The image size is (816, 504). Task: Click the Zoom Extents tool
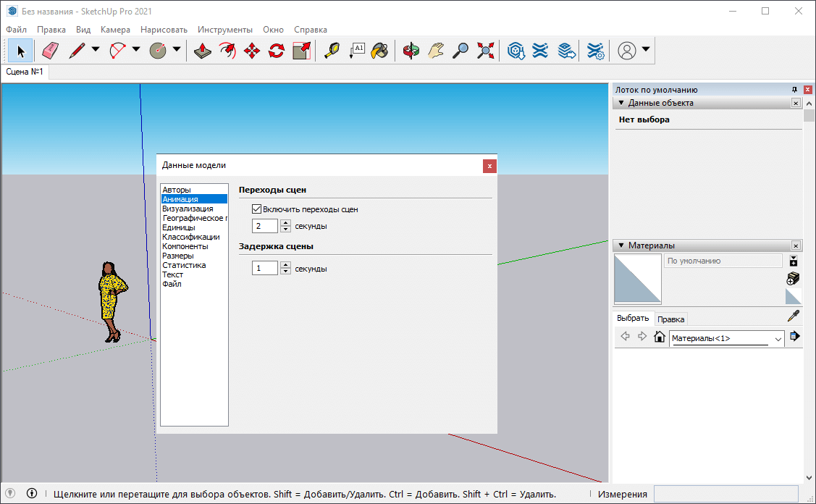pyautogui.click(x=485, y=51)
